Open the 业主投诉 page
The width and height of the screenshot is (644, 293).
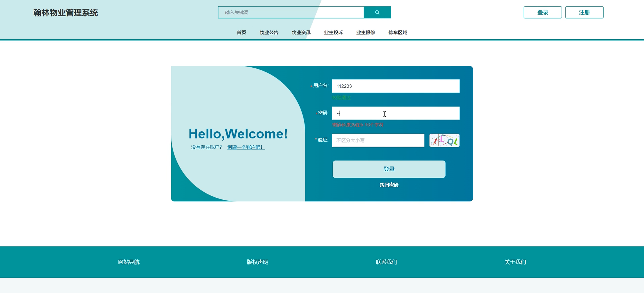coord(333,32)
